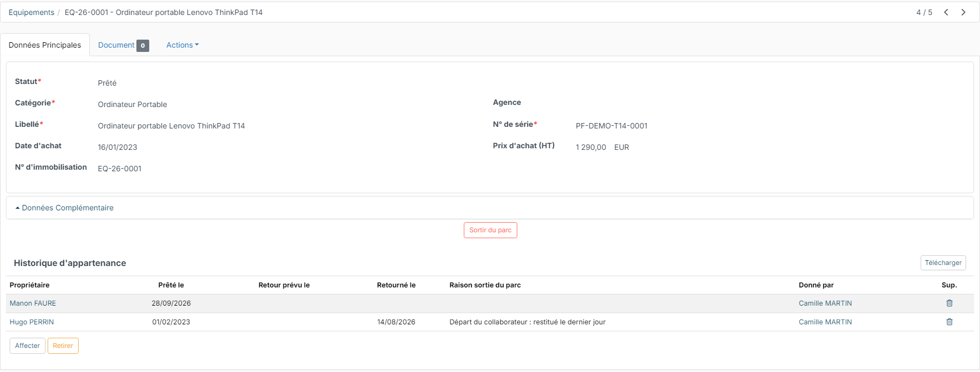The width and height of the screenshot is (980, 372).
Task: Click the Libellé value Ordinateur portable Lenovo ThinkPad T14
Action: [x=171, y=126]
